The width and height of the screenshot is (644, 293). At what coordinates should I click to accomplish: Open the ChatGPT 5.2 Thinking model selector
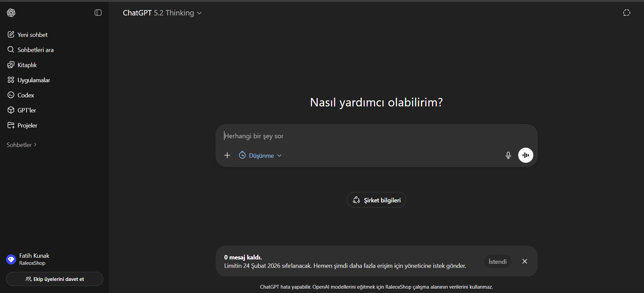coord(162,13)
